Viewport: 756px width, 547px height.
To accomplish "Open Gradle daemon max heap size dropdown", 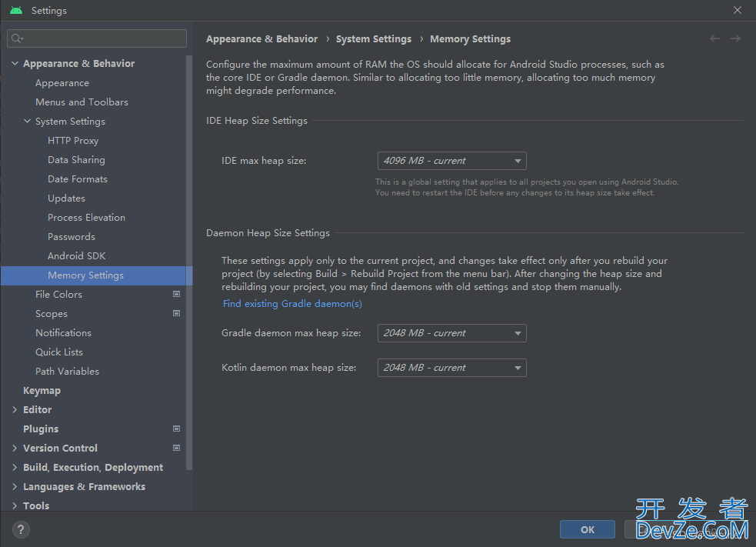I will [451, 333].
